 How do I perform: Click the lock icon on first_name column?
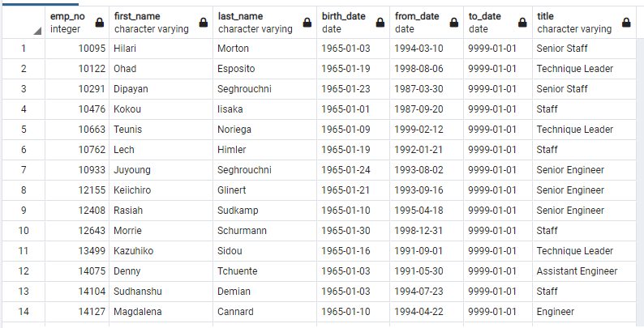(204, 23)
